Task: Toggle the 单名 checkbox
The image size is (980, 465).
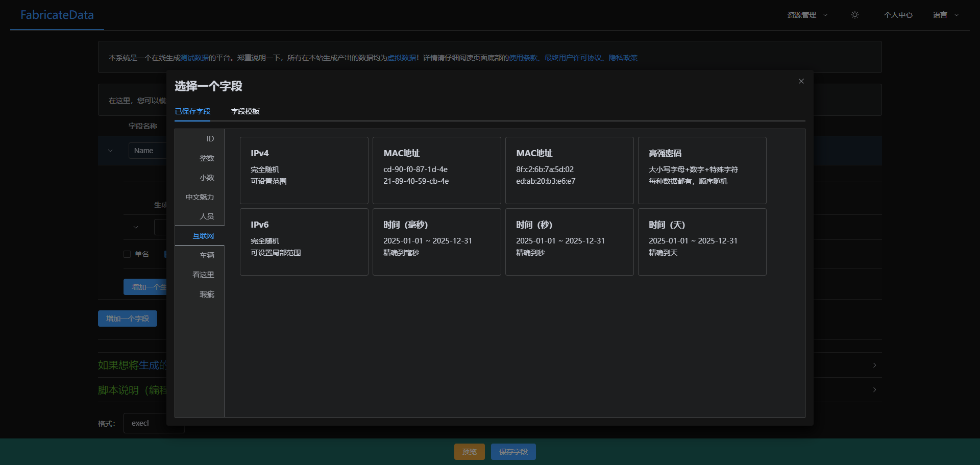Action: point(127,254)
